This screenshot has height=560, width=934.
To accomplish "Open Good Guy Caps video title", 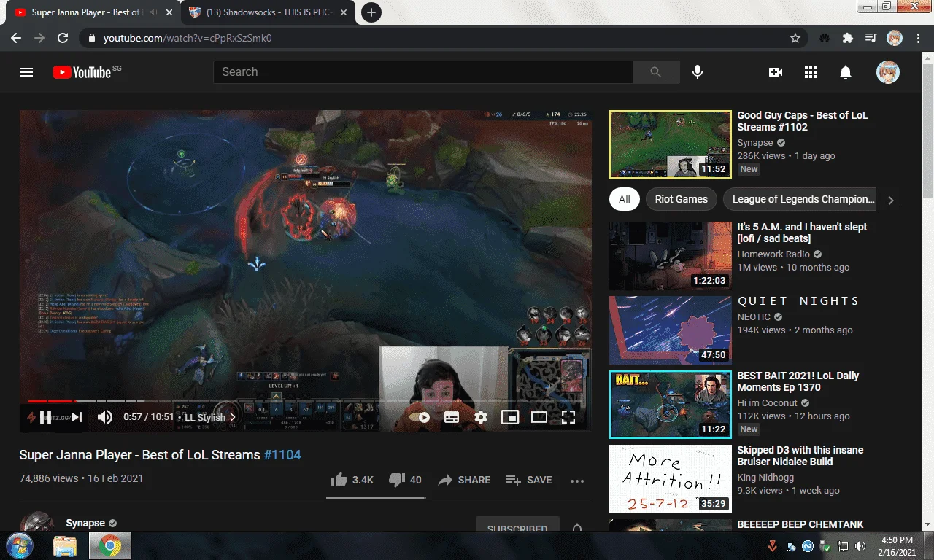I will (803, 121).
